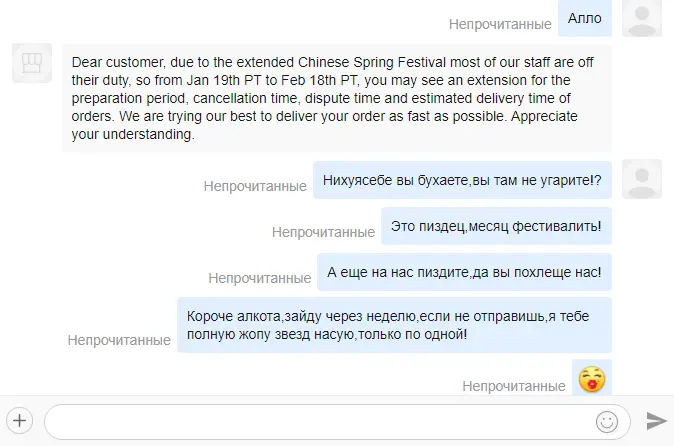Click Непрочитанные beside похлеще нас message

click(260, 278)
